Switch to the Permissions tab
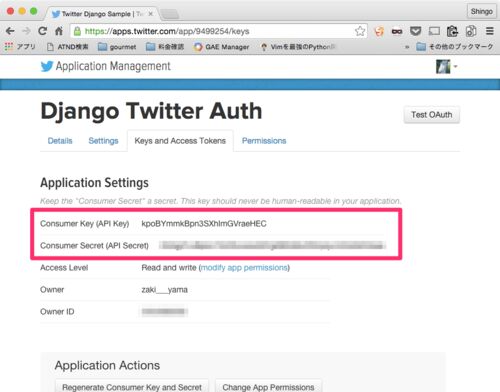The height and width of the screenshot is (392, 500). [264, 141]
